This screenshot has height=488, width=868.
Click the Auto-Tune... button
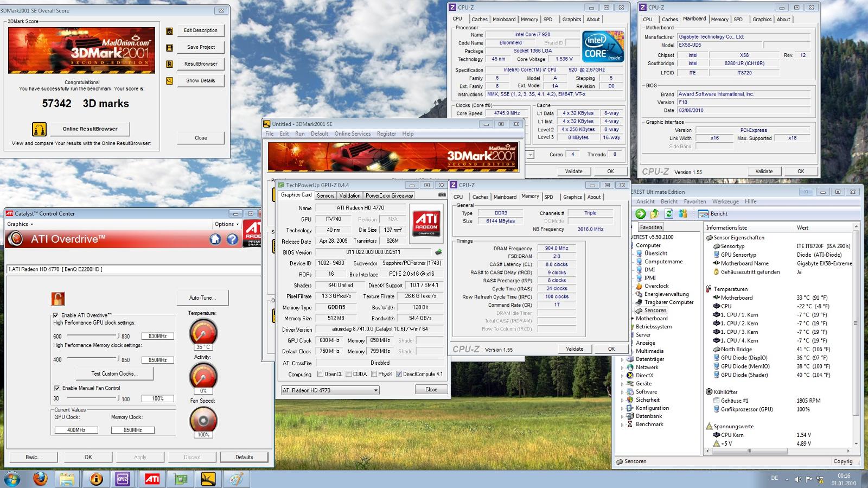(202, 298)
